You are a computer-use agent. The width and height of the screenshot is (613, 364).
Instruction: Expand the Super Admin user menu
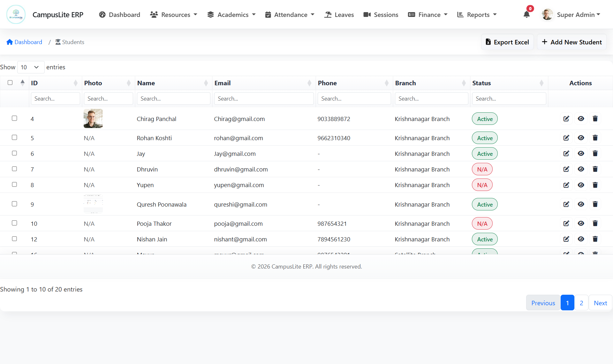(571, 14)
